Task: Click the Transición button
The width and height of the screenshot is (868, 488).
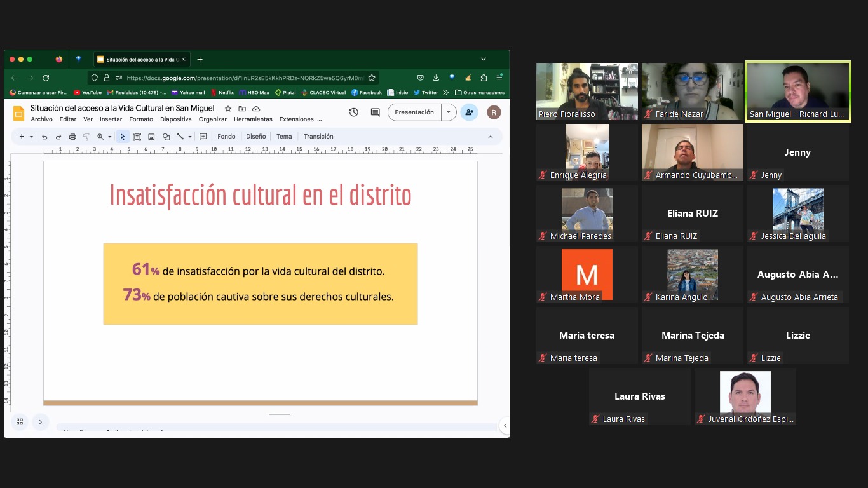Action: 318,137
